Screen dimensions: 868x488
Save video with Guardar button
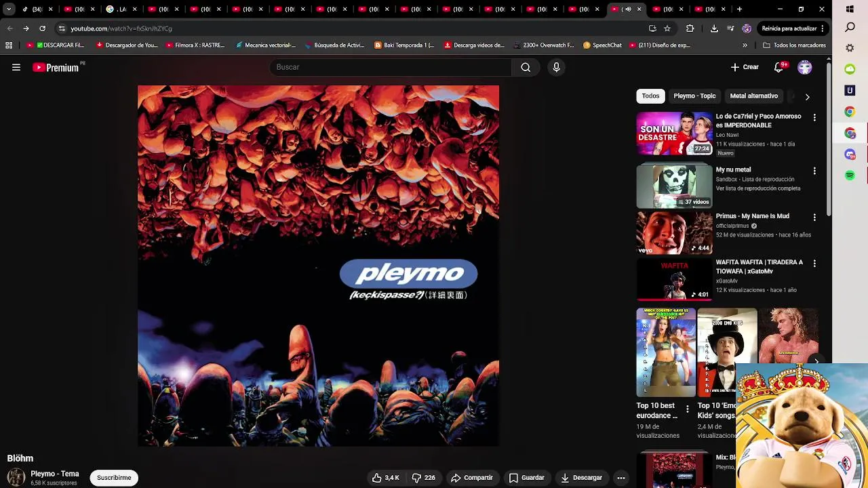click(x=526, y=478)
